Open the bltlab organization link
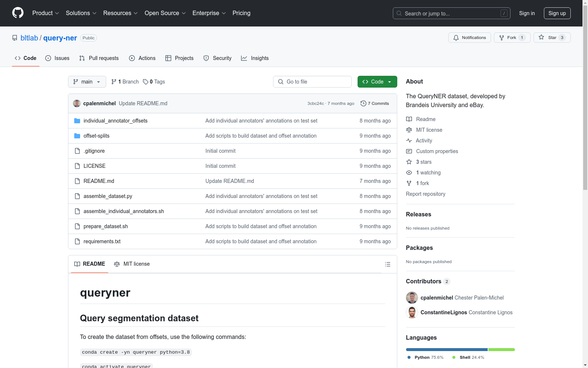 29,38
